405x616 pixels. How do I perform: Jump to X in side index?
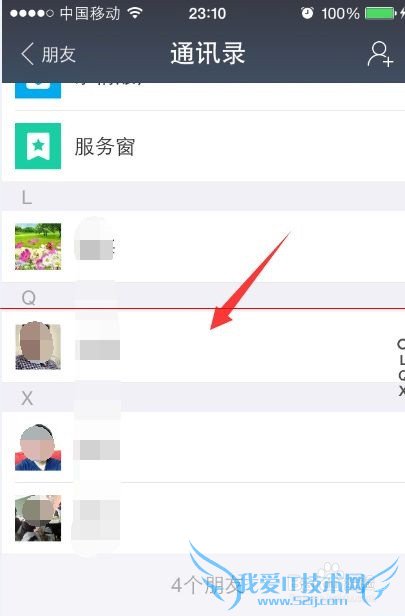(401, 391)
